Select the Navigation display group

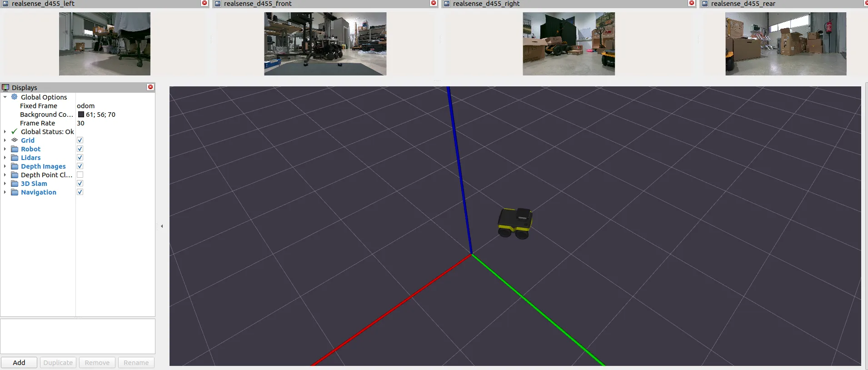(39, 192)
